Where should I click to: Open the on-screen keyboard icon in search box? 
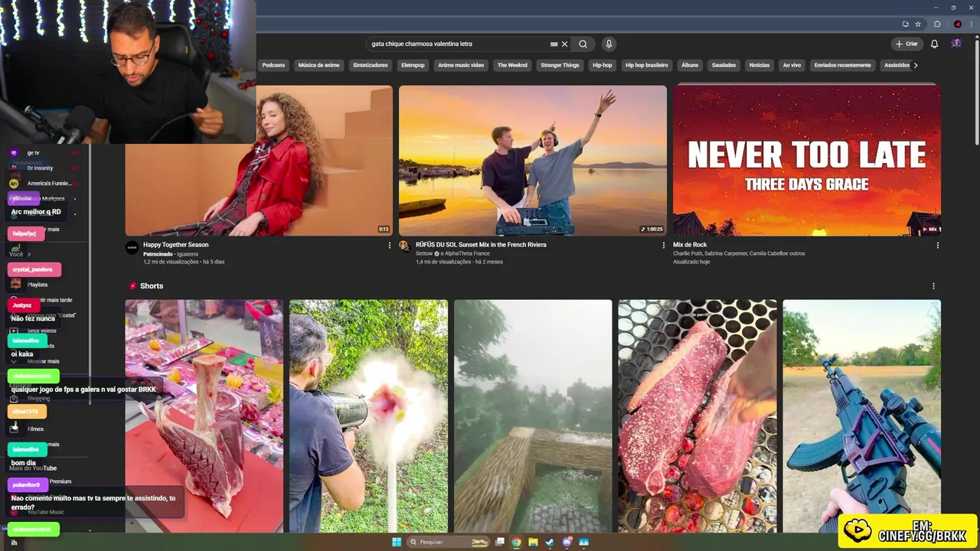(554, 44)
